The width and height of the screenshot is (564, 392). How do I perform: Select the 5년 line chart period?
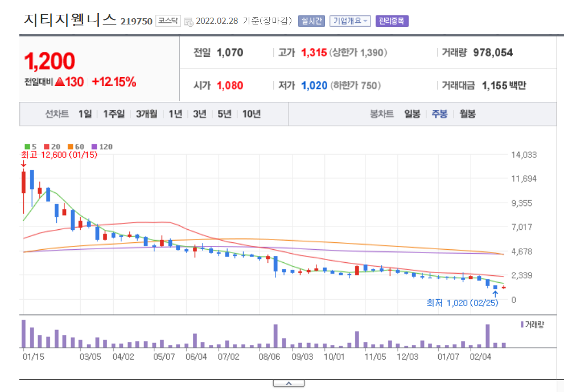(224, 114)
